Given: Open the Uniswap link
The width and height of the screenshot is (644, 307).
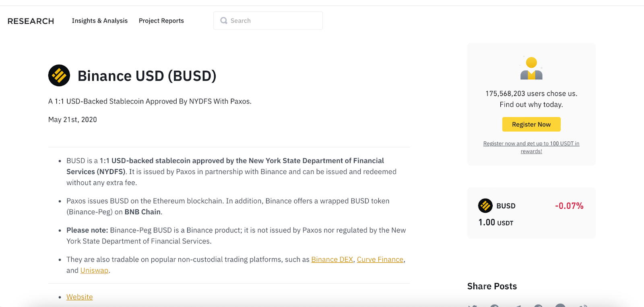Looking at the screenshot, I should point(94,270).
